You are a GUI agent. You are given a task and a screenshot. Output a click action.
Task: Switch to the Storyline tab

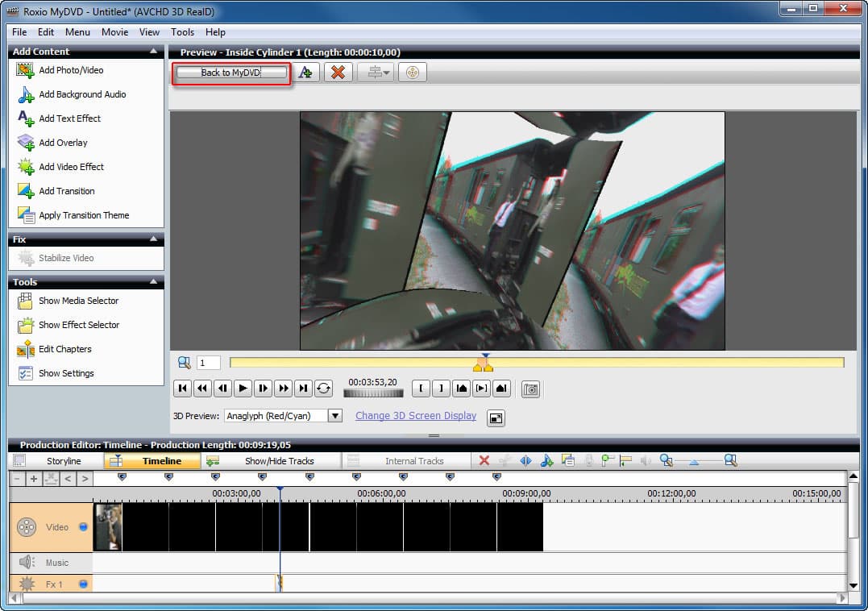pos(64,461)
